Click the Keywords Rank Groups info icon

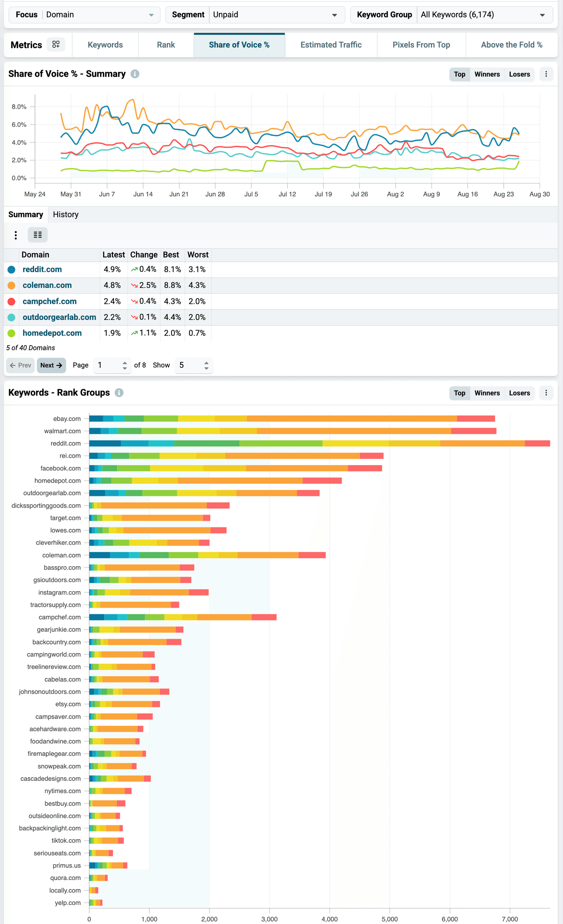click(x=119, y=393)
